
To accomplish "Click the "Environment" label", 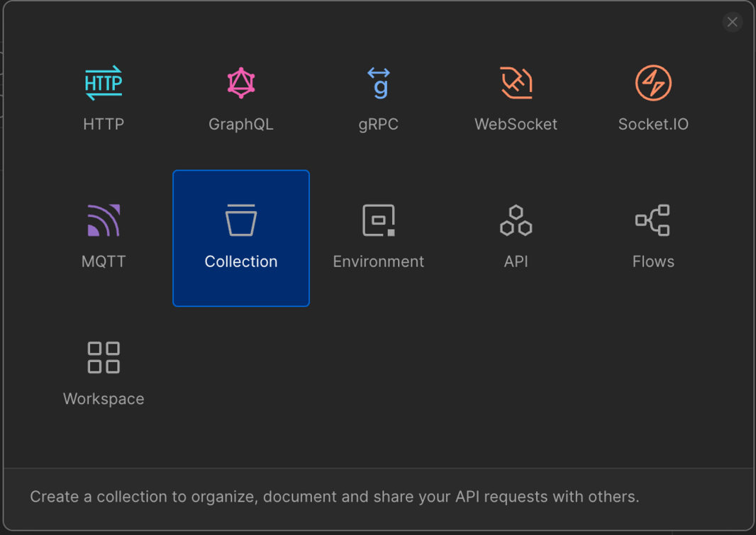I will coord(379,261).
